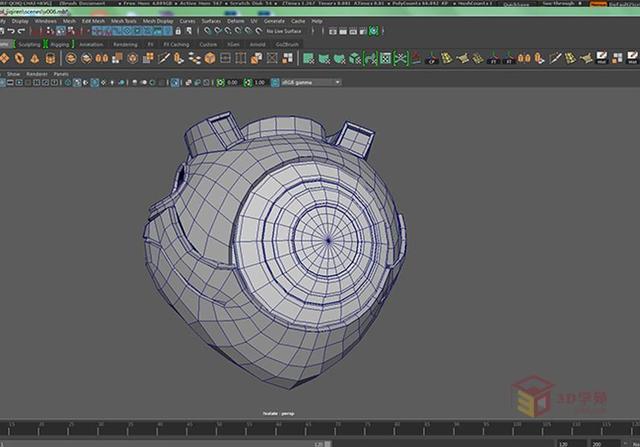
Task: Toggle X-ray joints display
Action: (x=206, y=82)
